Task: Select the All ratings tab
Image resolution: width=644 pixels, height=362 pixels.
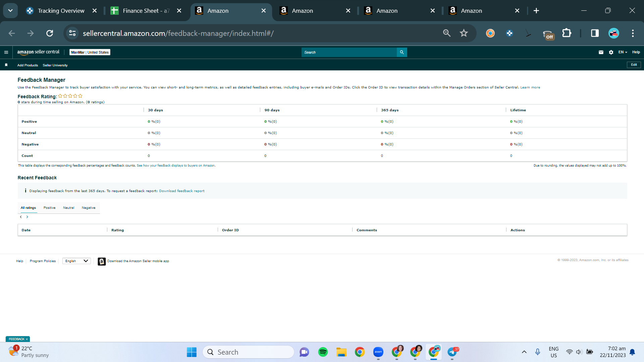Action: coord(28,208)
